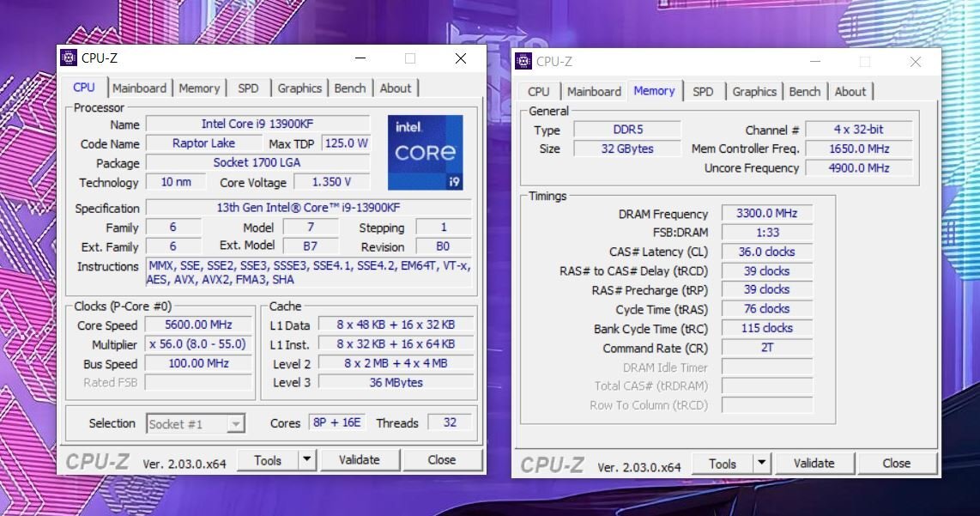Select the SPD tab in right window

(702, 92)
